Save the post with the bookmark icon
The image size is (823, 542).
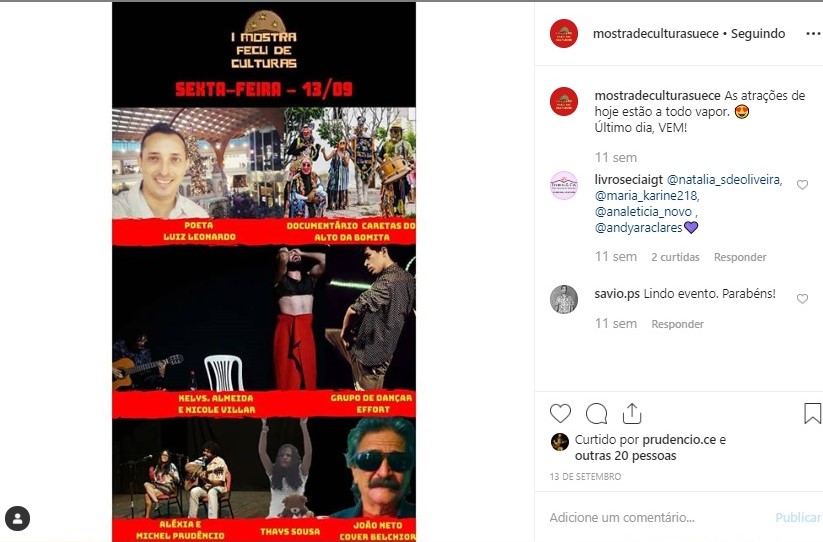click(x=812, y=413)
